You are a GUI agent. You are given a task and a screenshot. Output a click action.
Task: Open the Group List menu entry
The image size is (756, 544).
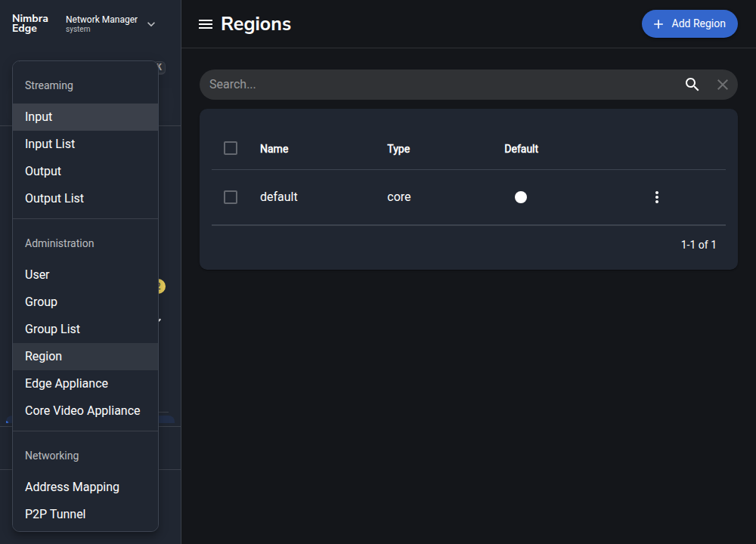(x=85, y=329)
